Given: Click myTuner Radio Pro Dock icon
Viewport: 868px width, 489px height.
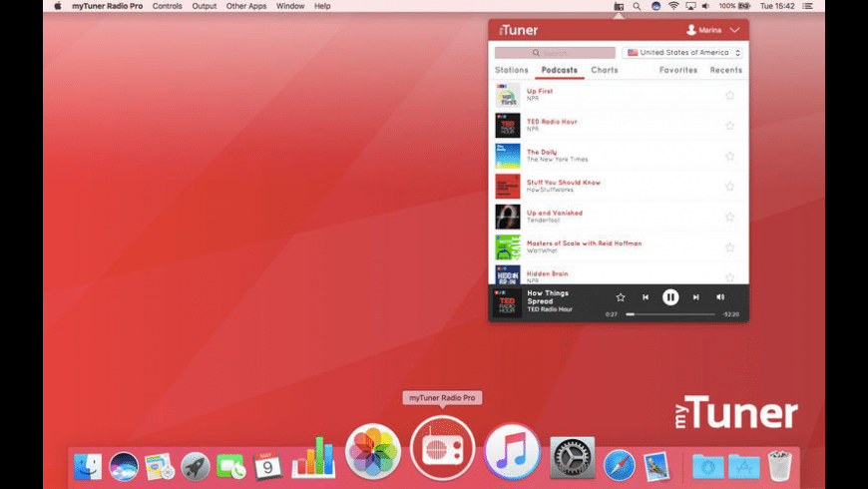Looking at the screenshot, I should (442, 448).
